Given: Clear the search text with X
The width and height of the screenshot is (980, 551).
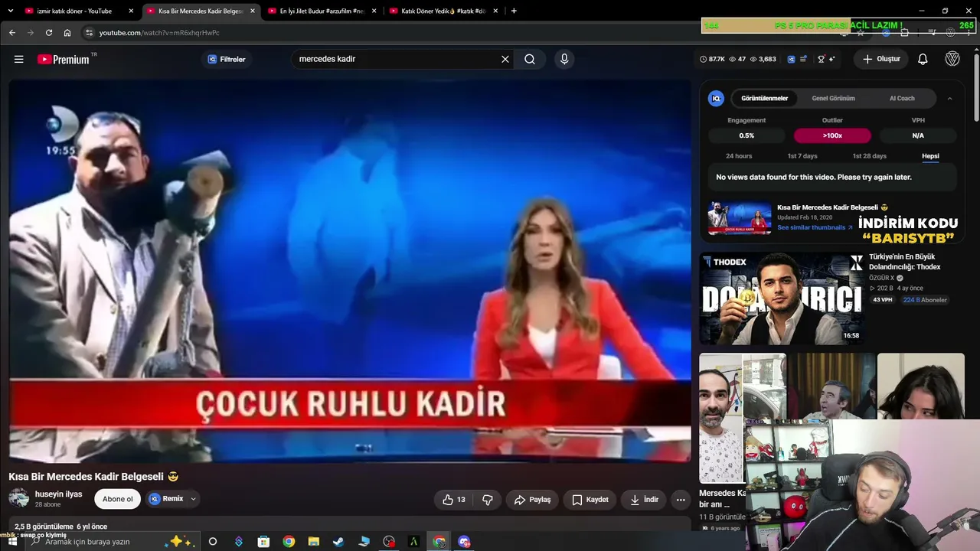Looking at the screenshot, I should pos(505,59).
